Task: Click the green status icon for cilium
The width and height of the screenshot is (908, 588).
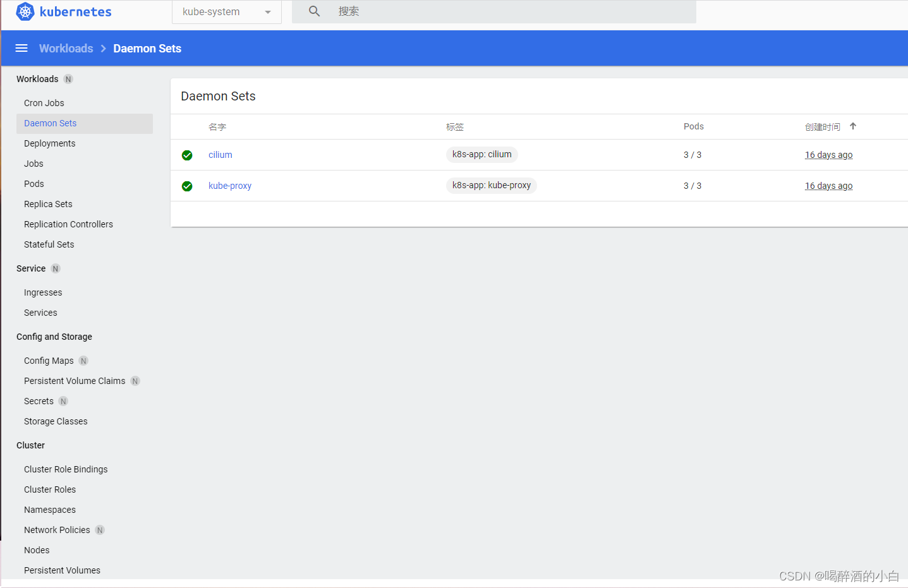Action: (x=187, y=155)
